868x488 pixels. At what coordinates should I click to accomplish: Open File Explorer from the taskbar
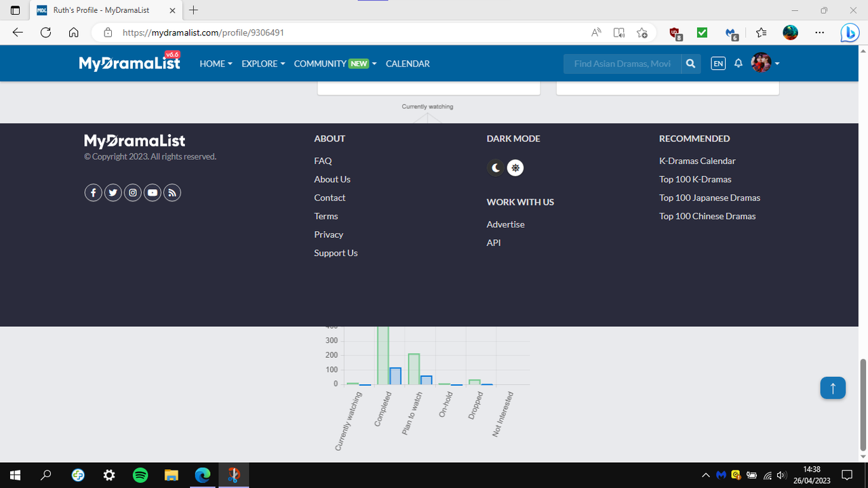pos(172,475)
